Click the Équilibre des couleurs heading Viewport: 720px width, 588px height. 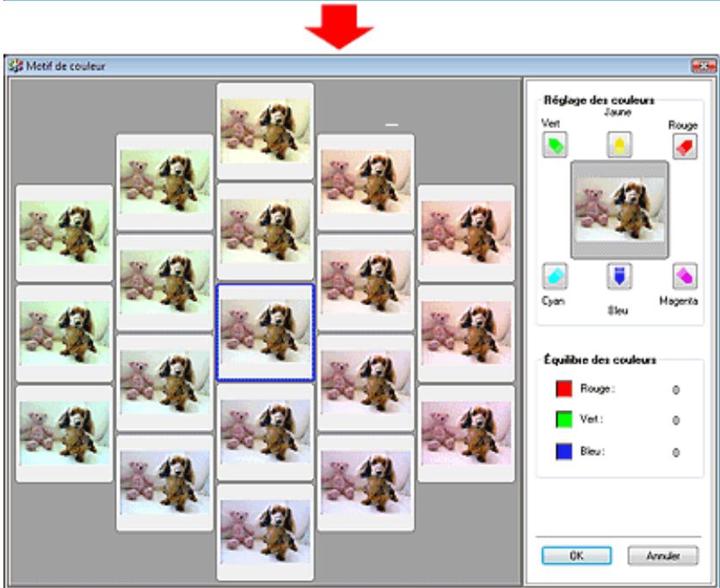tap(600, 360)
